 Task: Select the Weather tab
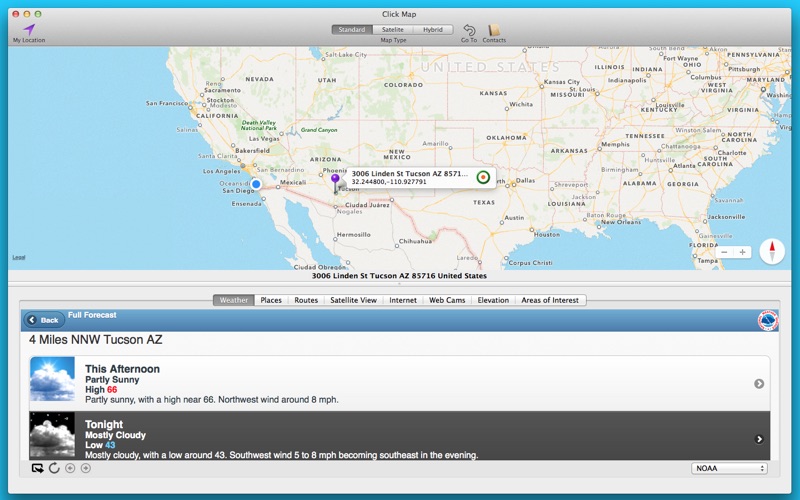pos(234,300)
